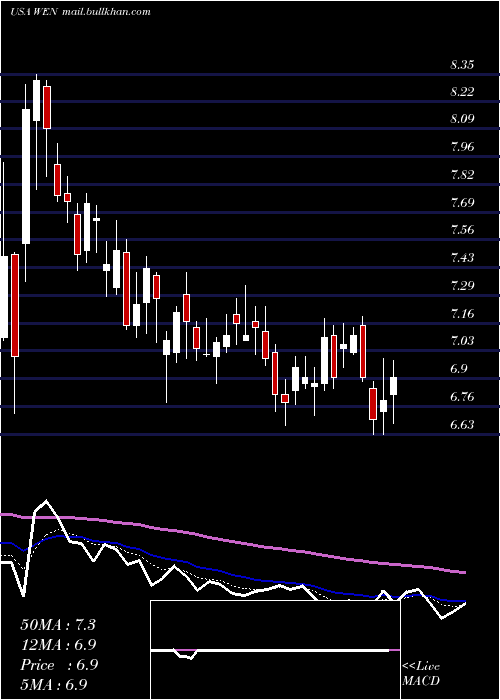Image resolution: width=500 pixels, height=700 pixels.
Task: Click the 6.76 price axis label
Action: click(462, 397)
